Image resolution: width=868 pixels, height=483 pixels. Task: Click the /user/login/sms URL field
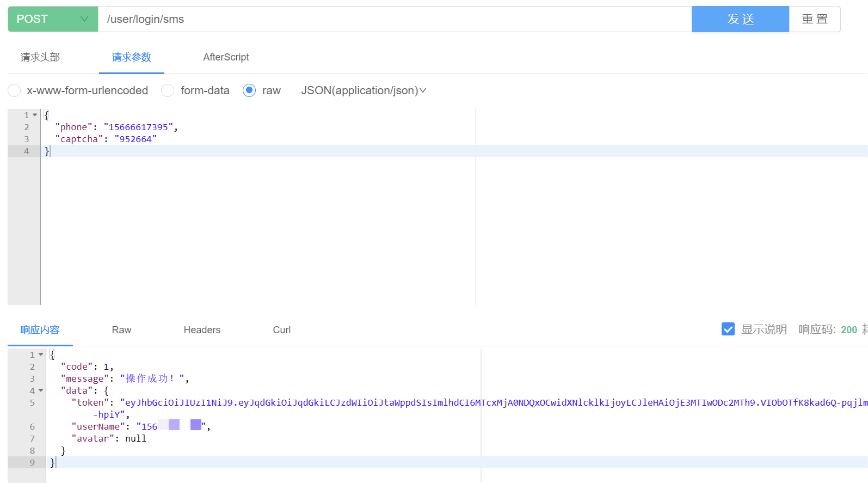(x=395, y=19)
